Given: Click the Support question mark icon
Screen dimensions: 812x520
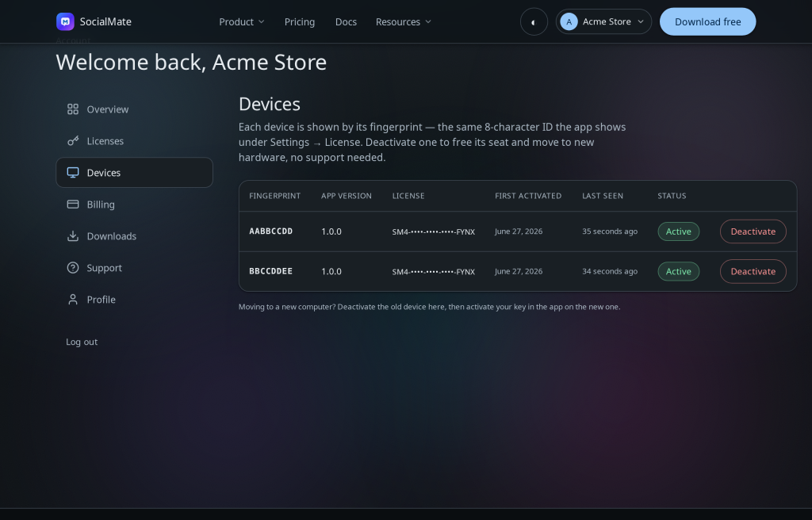Looking at the screenshot, I should [73, 268].
